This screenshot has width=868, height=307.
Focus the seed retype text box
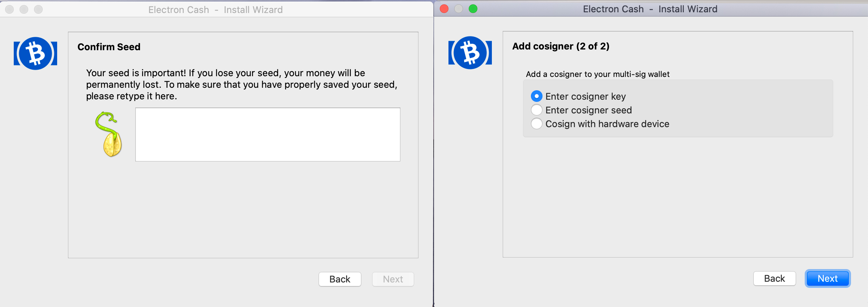click(268, 134)
